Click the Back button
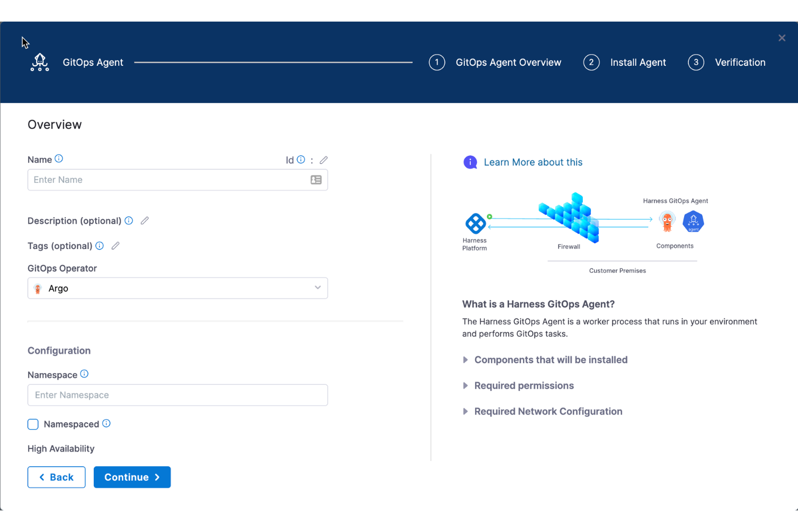This screenshot has width=798, height=532. [57, 477]
